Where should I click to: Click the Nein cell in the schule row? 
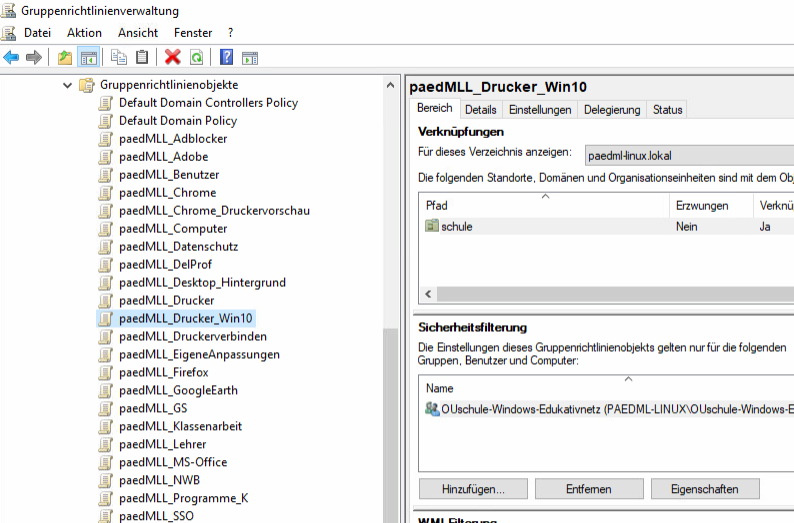[x=686, y=226]
